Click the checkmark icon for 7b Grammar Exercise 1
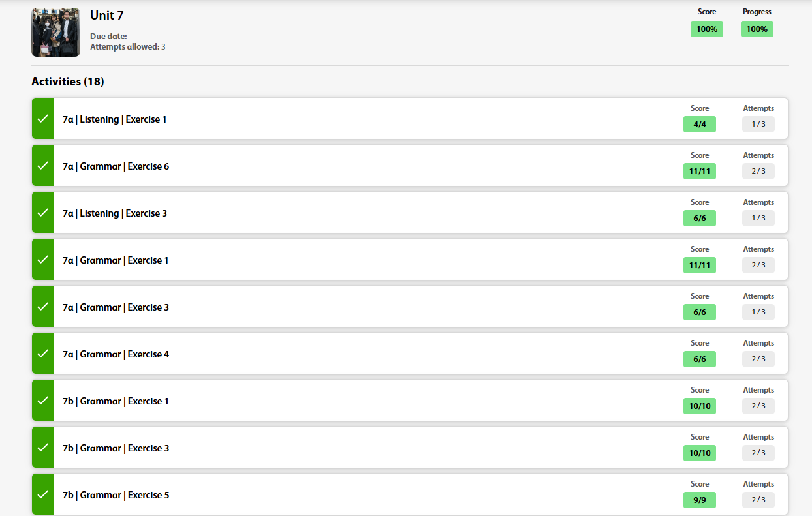 pos(42,401)
